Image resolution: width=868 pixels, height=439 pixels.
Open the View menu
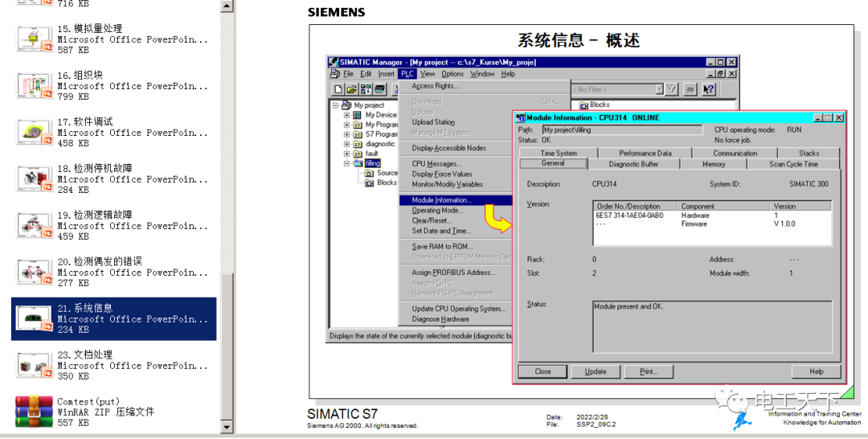tap(428, 74)
